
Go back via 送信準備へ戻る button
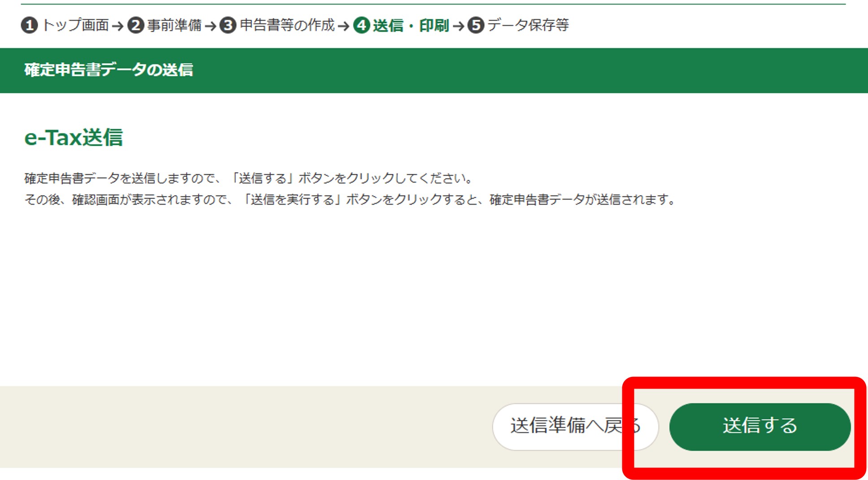(x=575, y=427)
